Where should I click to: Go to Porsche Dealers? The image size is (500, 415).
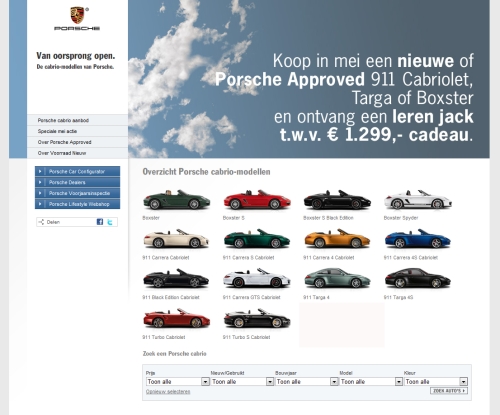pos(77,182)
